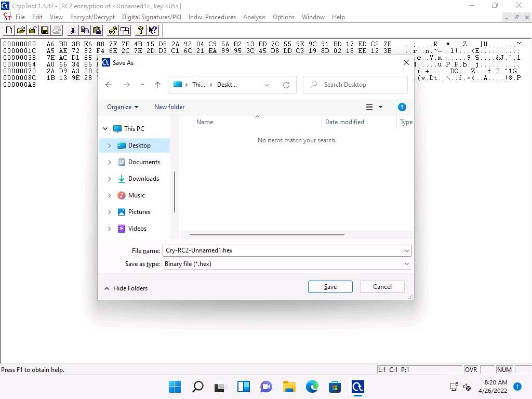Open the recent locations dropdown arrow
532x399 pixels.
point(142,85)
